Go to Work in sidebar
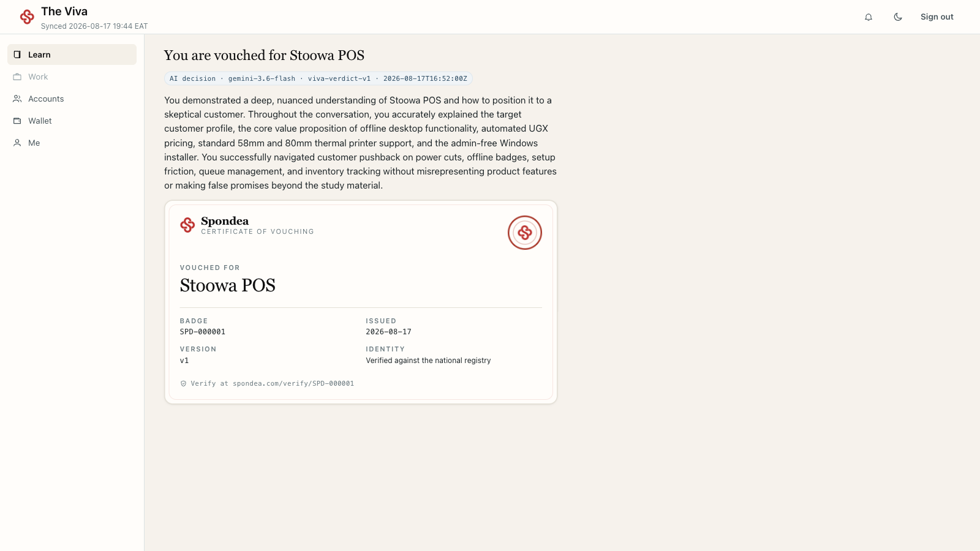This screenshot has height=551, width=980. click(72, 77)
